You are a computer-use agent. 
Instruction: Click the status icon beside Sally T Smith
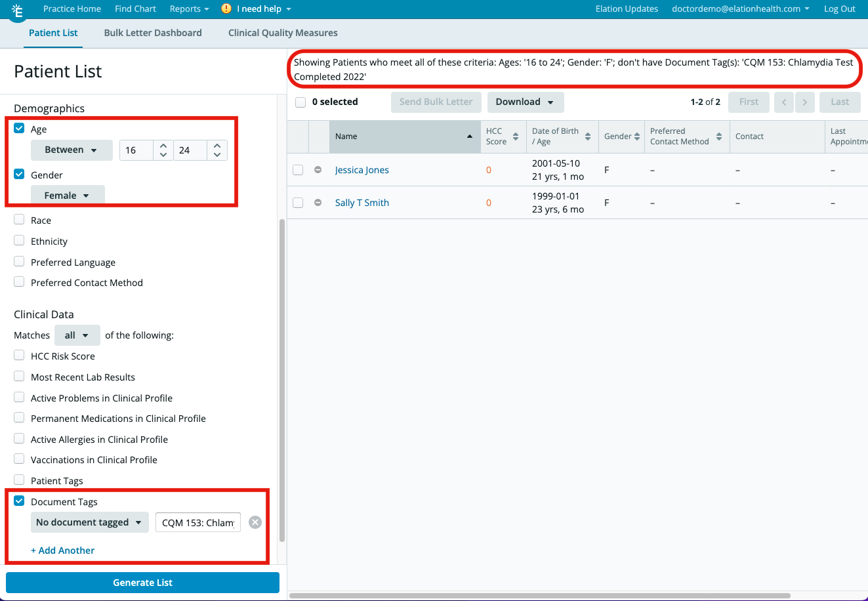(x=318, y=203)
